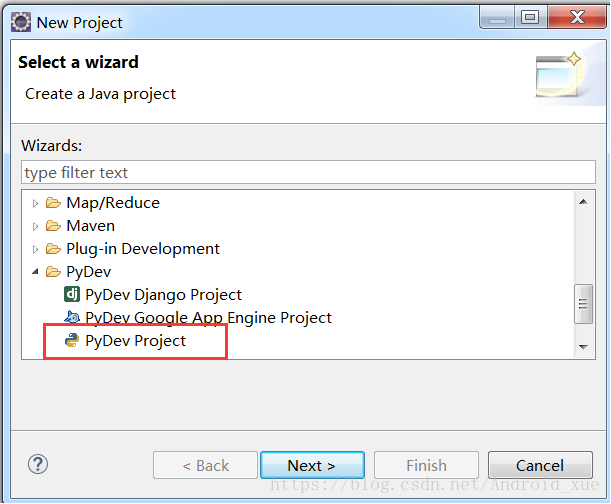The height and width of the screenshot is (504, 611).
Task: Click the Map/Reduce folder icon
Action: pyautogui.click(x=53, y=203)
